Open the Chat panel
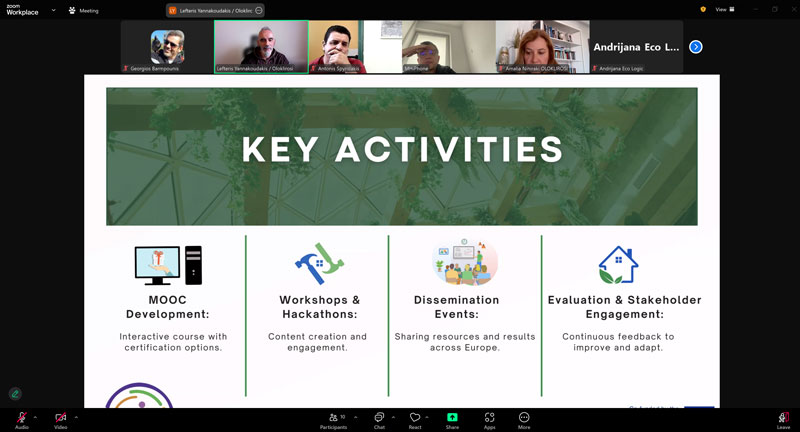The image size is (800, 432). coord(379,416)
